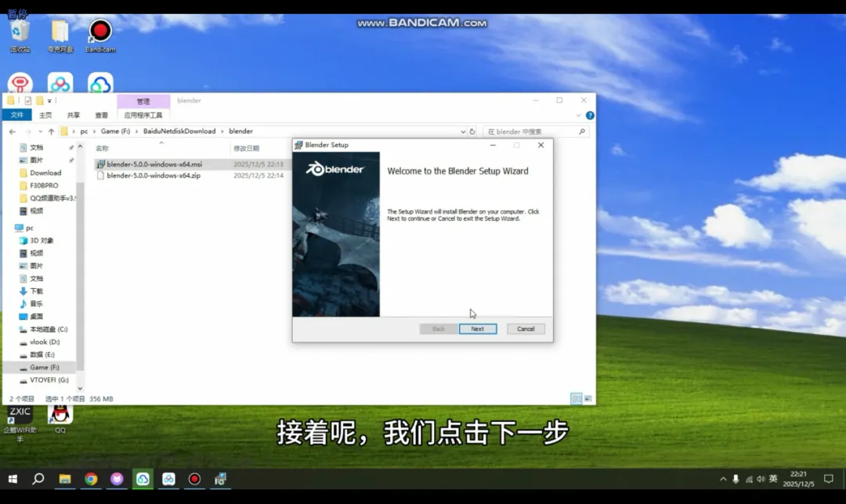Expand address bar history dropdown
Viewport: 846px width, 504px height.
462,131
